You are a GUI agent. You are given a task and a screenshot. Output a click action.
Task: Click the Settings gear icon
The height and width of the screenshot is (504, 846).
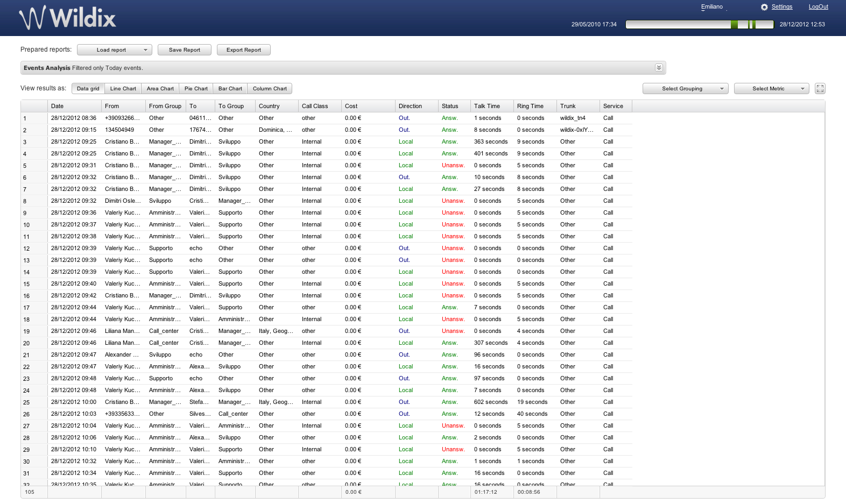tap(764, 7)
